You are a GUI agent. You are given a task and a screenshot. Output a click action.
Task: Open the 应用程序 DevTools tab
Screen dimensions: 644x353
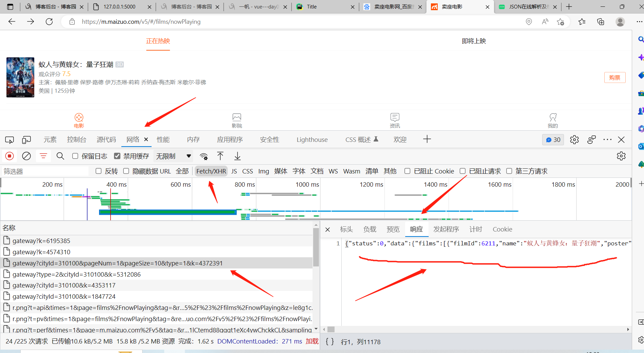point(230,140)
